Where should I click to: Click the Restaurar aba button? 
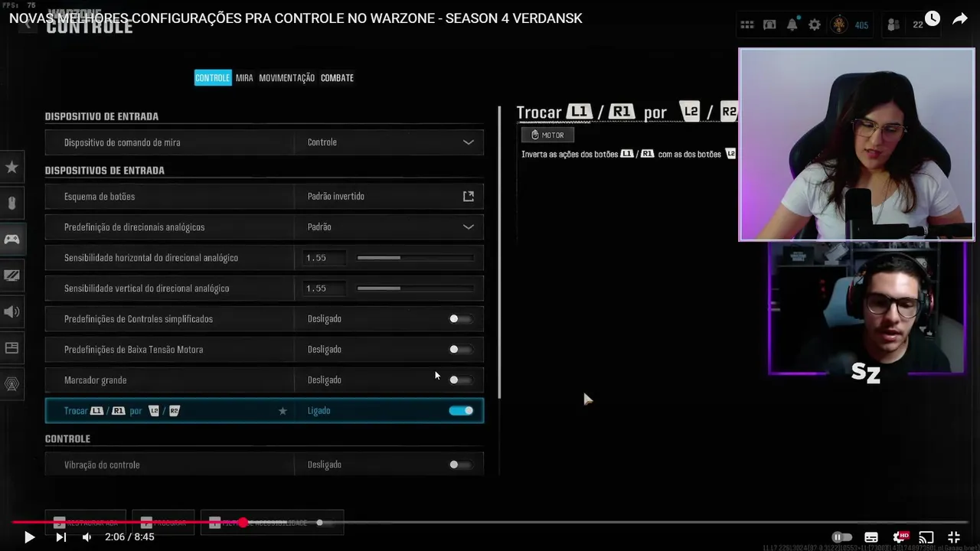pos(86,523)
